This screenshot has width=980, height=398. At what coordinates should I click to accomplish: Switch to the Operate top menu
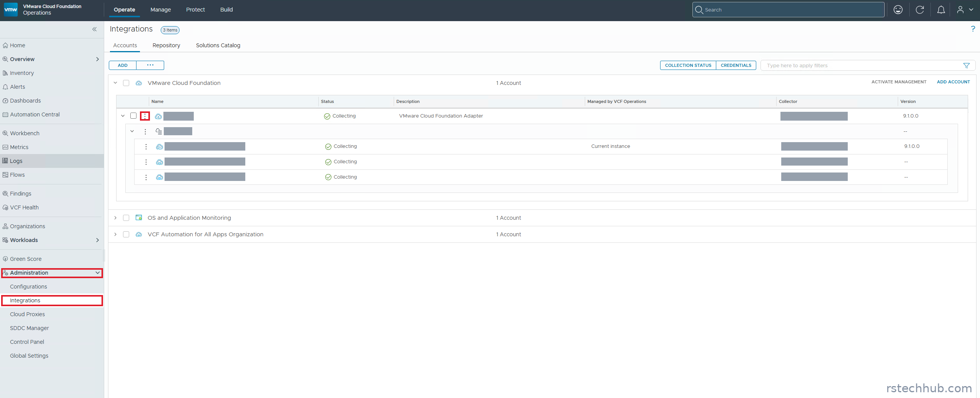(124, 10)
